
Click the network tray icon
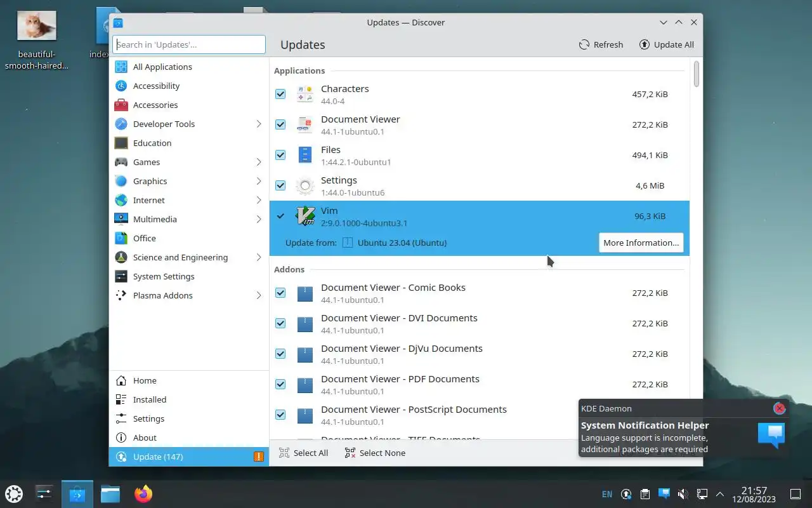[702, 494]
